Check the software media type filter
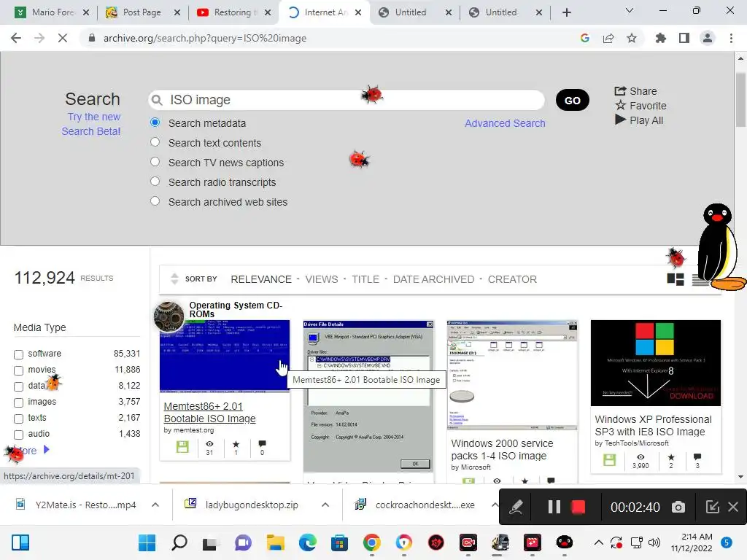The image size is (747, 560). click(x=18, y=354)
